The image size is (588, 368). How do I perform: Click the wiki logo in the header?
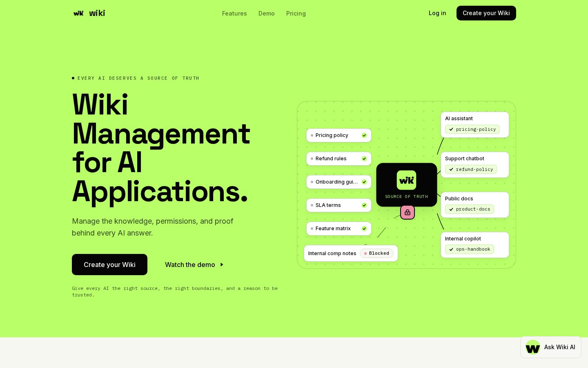89,13
